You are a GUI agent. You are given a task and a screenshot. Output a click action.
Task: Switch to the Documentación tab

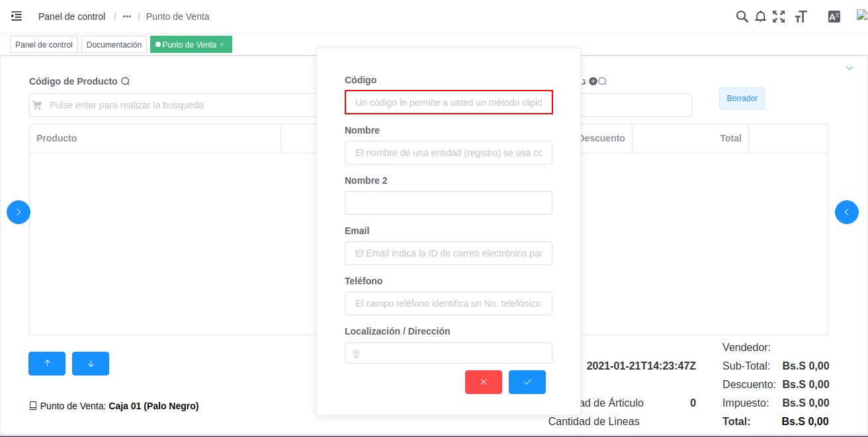point(115,44)
